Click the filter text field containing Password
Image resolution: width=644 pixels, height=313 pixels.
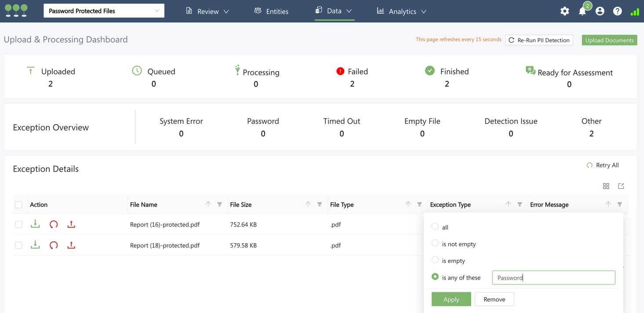553,277
